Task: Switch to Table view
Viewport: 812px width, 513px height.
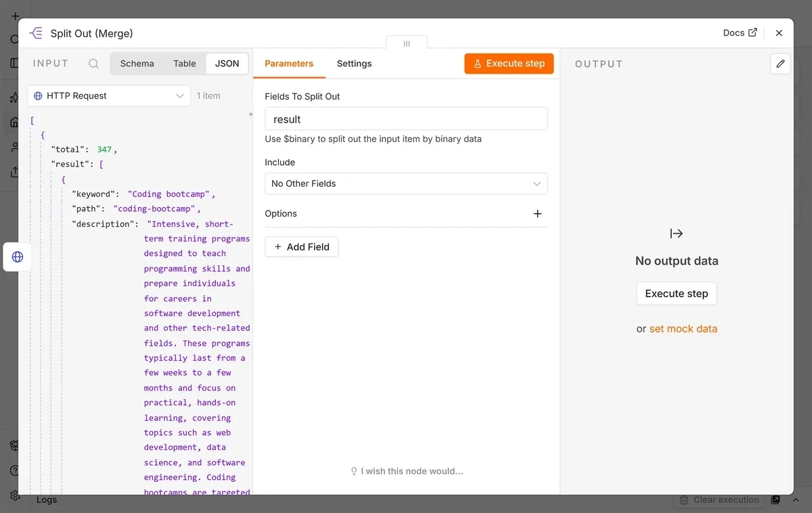Action: click(185, 64)
